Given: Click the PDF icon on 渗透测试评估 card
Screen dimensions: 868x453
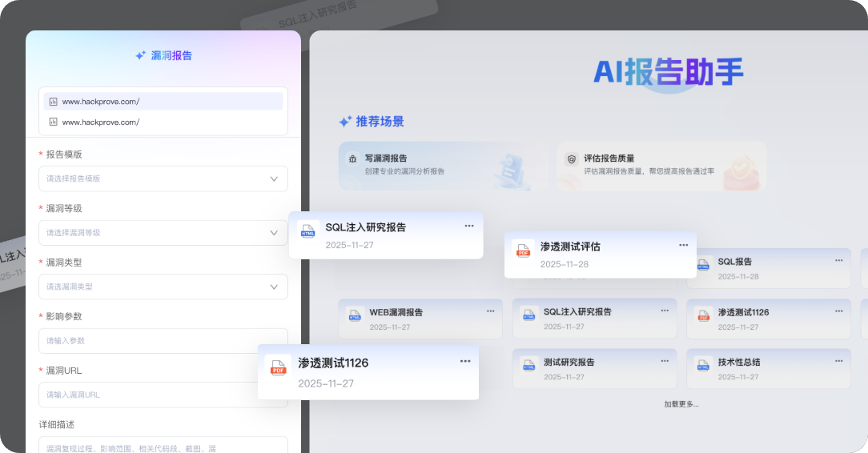Looking at the screenshot, I should pyautogui.click(x=523, y=251).
